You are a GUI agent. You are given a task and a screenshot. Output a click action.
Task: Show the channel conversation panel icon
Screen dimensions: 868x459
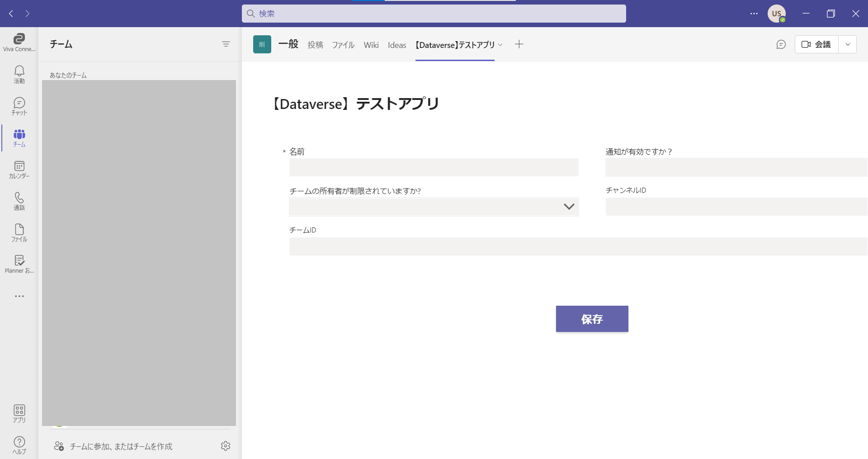[x=781, y=44]
